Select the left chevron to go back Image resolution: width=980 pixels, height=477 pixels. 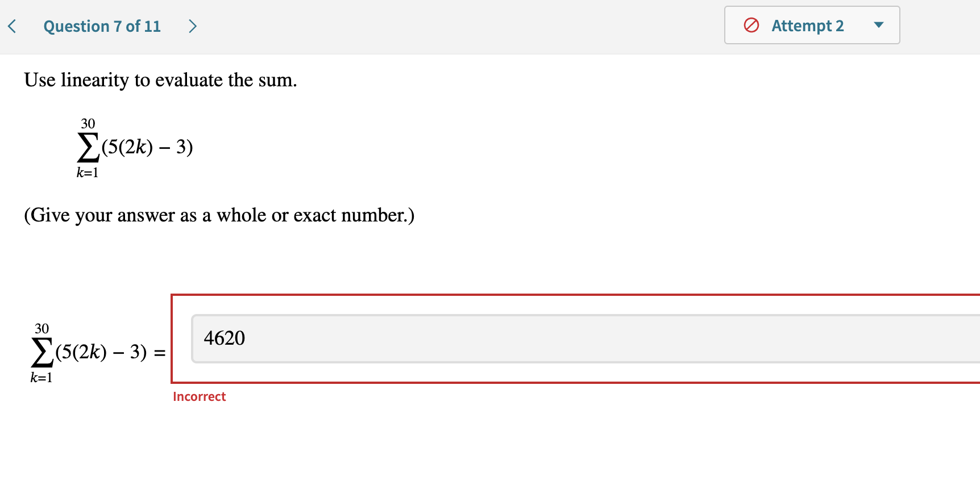tap(12, 26)
